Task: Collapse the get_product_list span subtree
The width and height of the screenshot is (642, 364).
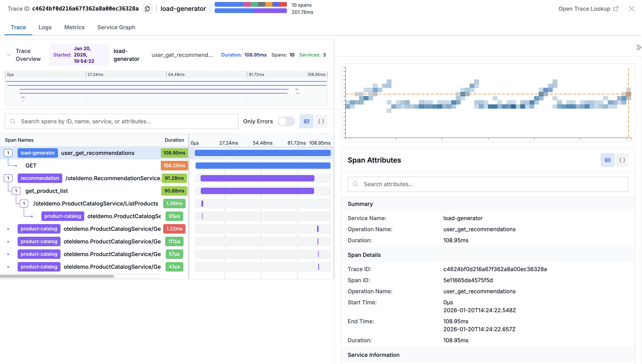Action: (x=16, y=191)
